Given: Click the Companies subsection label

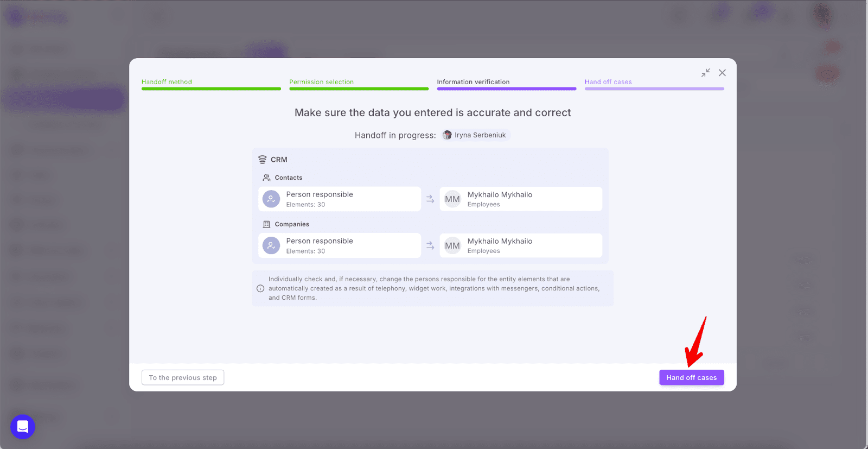Looking at the screenshot, I should (292, 224).
